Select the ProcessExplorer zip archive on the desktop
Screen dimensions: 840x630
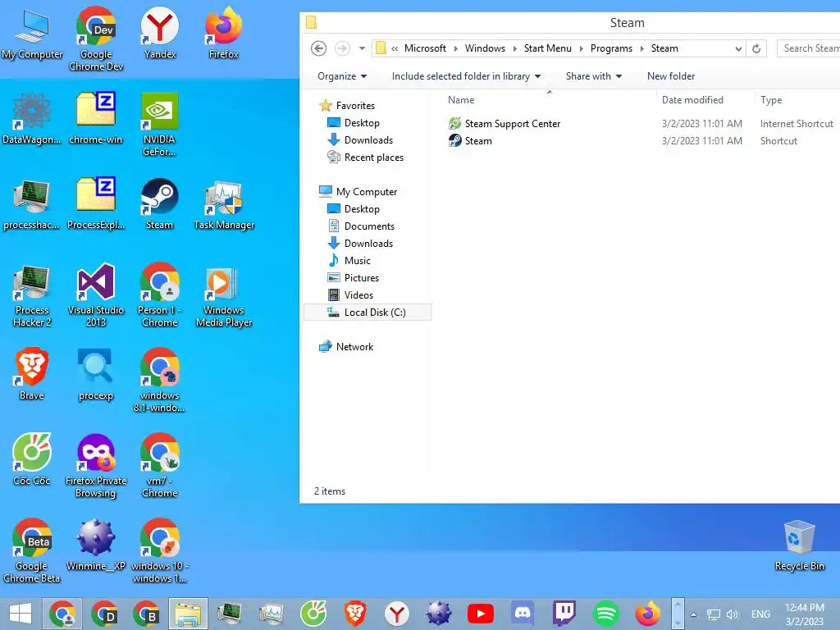tap(96, 204)
